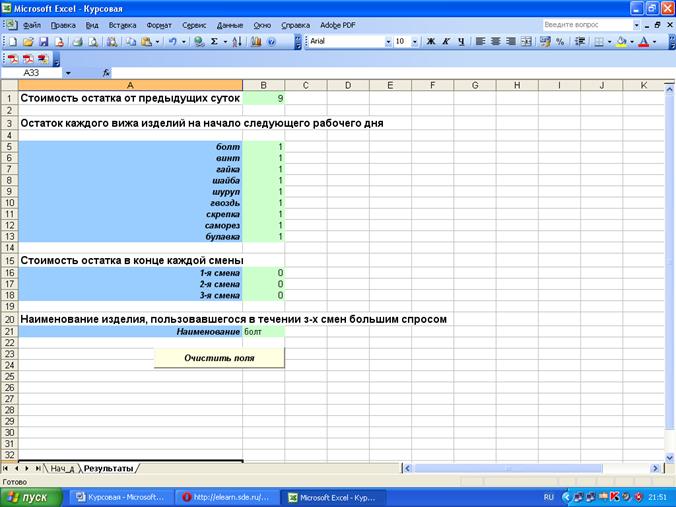The image size is (676, 507).
Task: Click the Merge and Center icon
Action: tap(527, 42)
